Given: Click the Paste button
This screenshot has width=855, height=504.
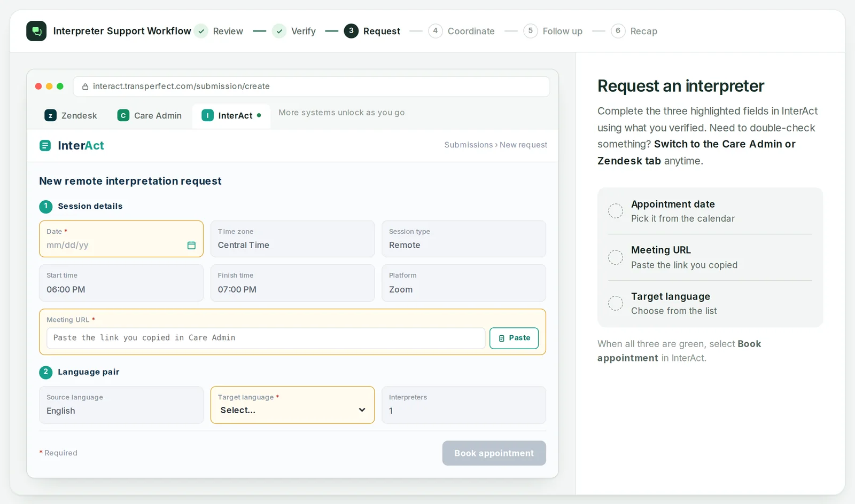Looking at the screenshot, I should point(514,338).
